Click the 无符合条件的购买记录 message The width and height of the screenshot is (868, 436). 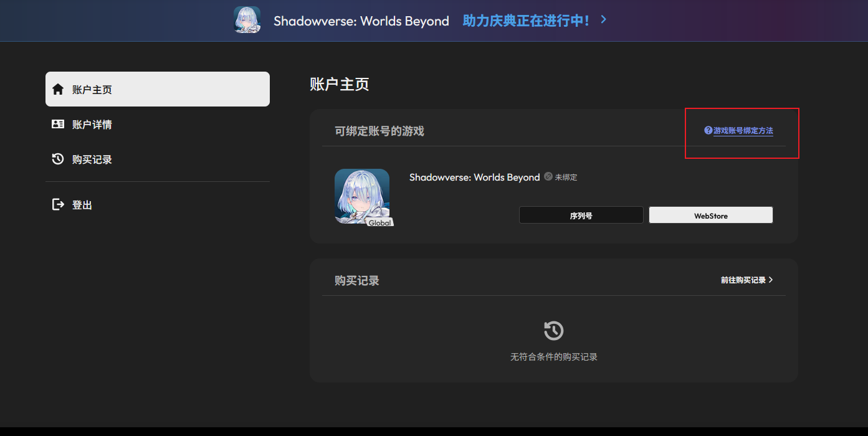coord(554,357)
